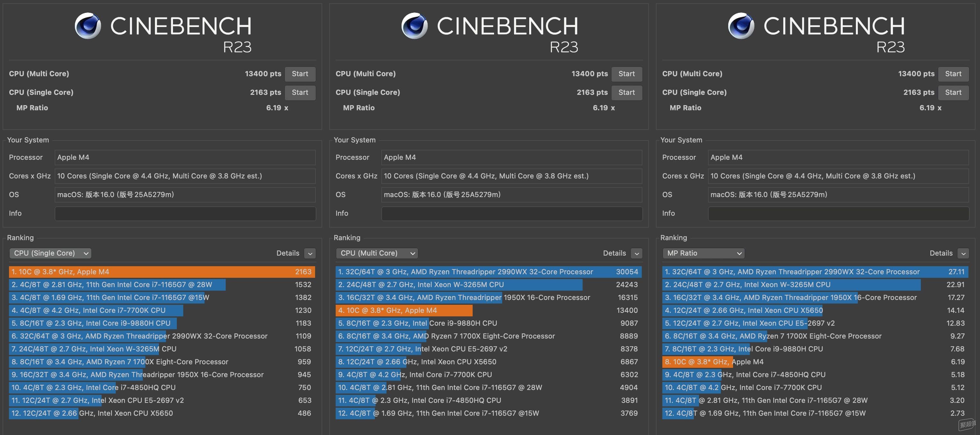The width and height of the screenshot is (980, 435).
Task: Select Xeon X5650 row scoring 6867
Action: point(489,362)
